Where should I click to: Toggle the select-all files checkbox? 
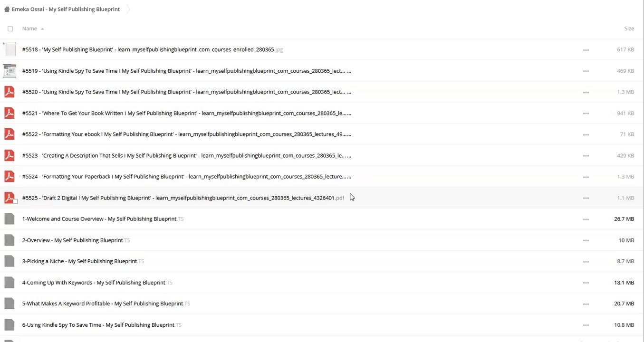(10, 28)
